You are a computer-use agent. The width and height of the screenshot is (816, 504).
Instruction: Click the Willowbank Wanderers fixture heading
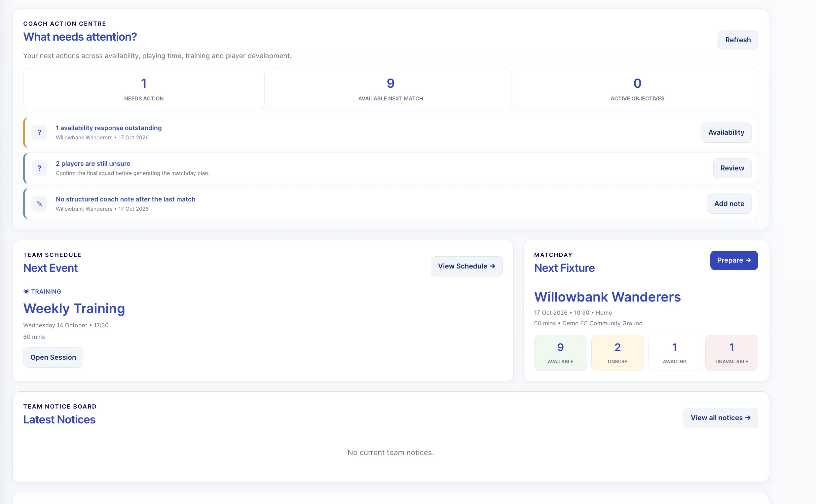(607, 297)
